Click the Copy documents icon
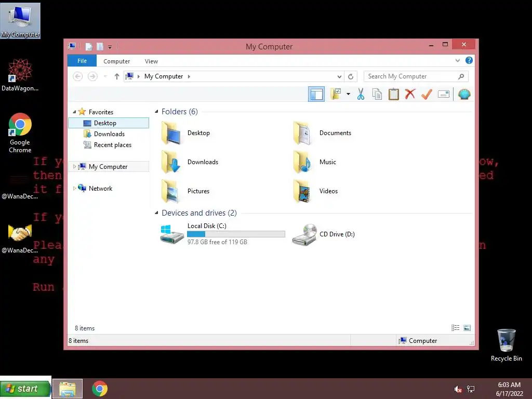 point(377,94)
